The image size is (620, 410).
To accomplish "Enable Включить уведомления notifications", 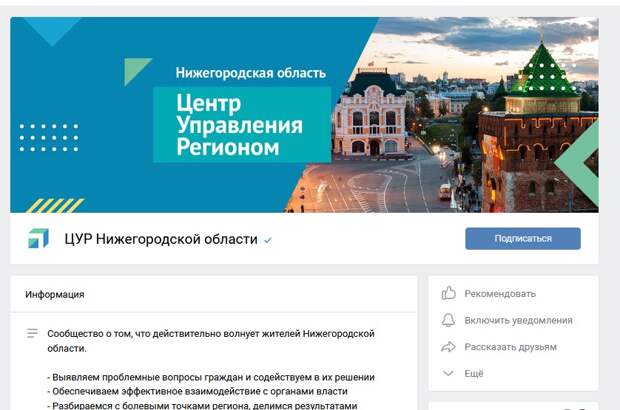I will click(518, 320).
